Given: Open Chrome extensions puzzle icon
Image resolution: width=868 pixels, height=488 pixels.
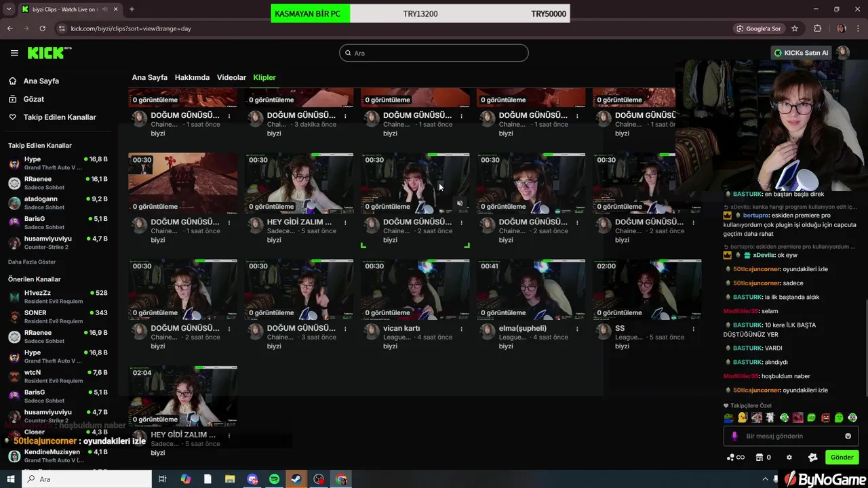Looking at the screenshot, I should tap(818, 28).
